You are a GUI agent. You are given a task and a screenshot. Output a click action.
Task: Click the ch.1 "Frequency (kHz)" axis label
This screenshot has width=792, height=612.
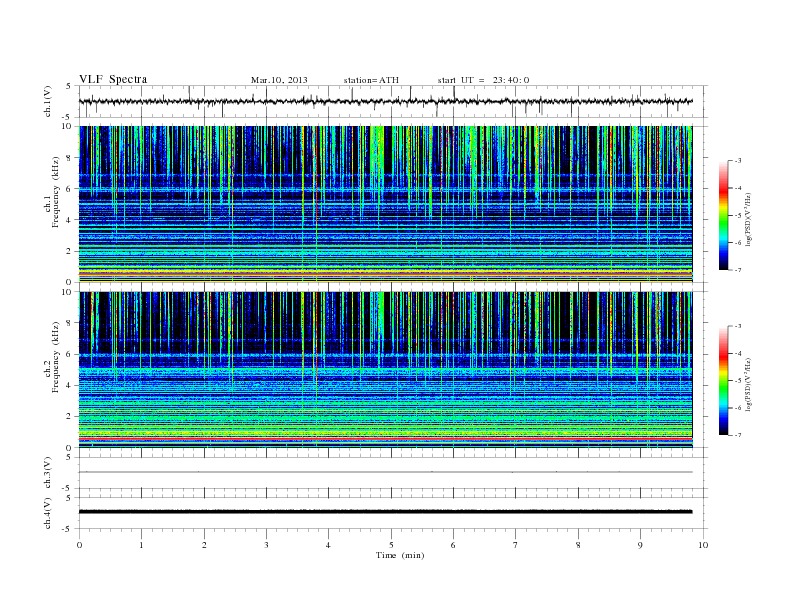(55, 192)
